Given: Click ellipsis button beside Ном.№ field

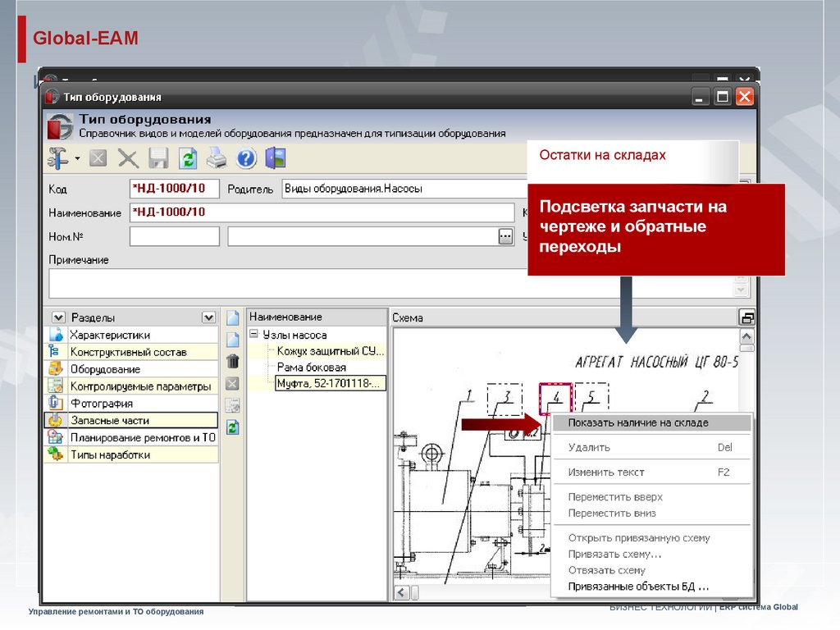Looking at the screenshot, I should click(505, 237).
